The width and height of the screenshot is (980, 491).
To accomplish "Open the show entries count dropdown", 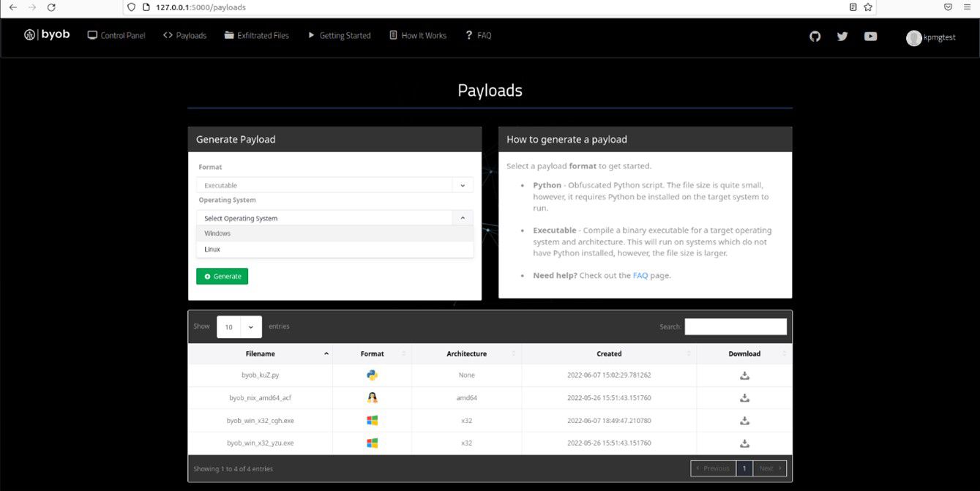I will [239, 327].
